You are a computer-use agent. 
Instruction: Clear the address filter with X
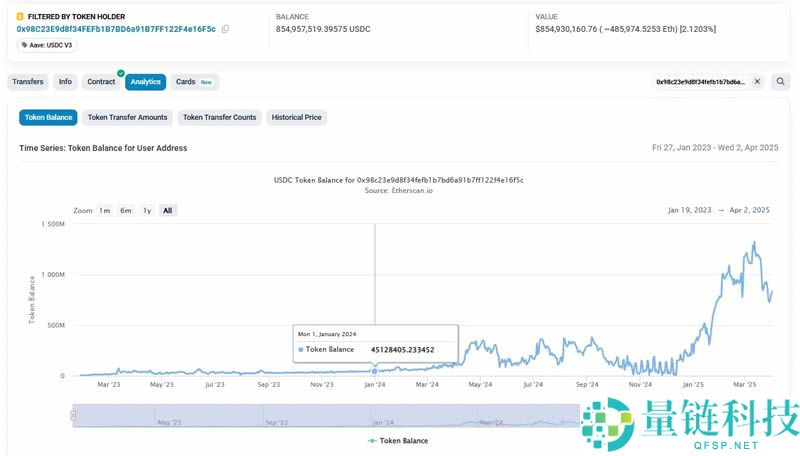757,82
